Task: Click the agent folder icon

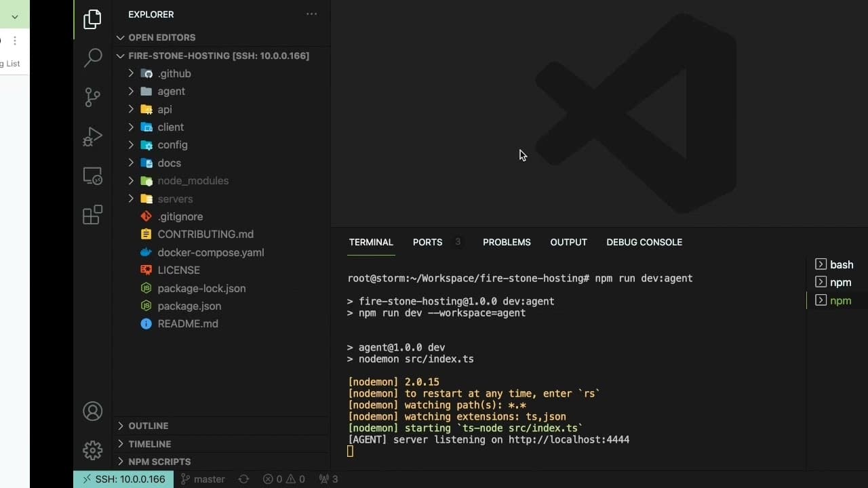Action: (x=146, y=91)
